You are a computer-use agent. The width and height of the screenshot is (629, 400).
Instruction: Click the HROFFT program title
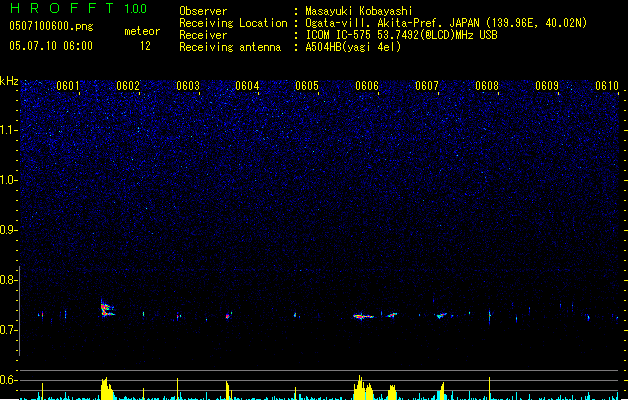pos(62,8)
